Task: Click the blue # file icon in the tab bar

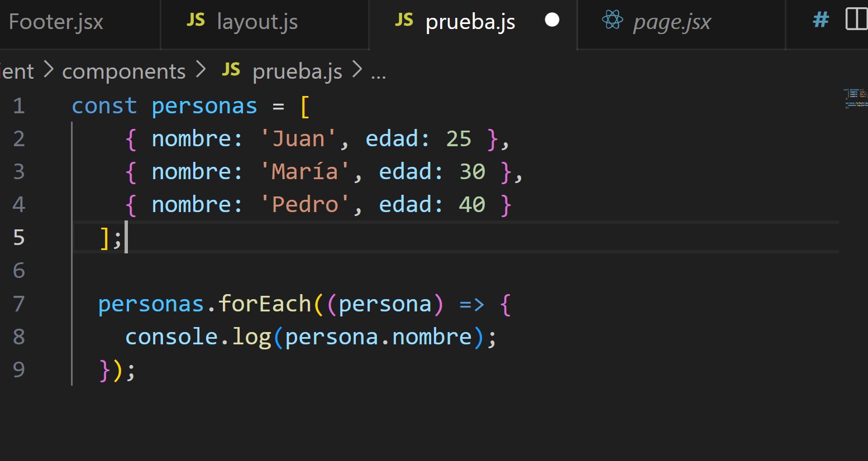Action: (820, 20)
